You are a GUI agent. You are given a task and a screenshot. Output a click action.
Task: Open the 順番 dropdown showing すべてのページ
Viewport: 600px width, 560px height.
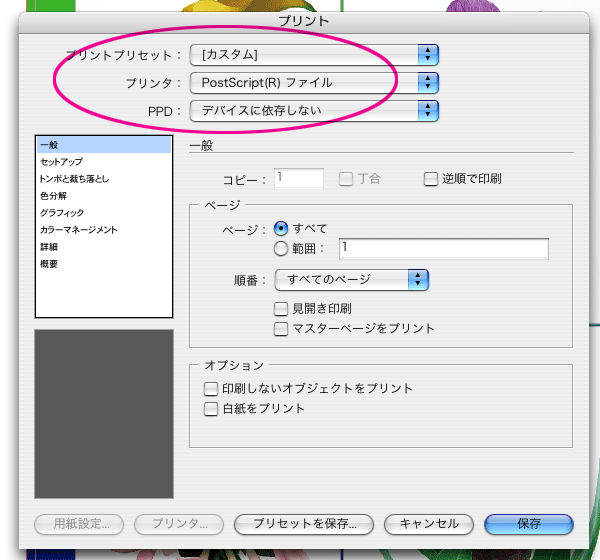point(351,280)
